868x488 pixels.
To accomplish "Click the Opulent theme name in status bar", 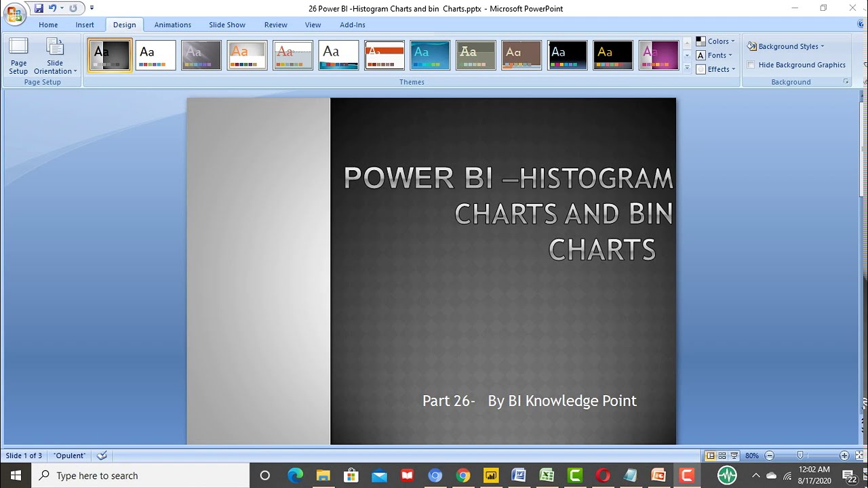I will click(x=70, y=455).
